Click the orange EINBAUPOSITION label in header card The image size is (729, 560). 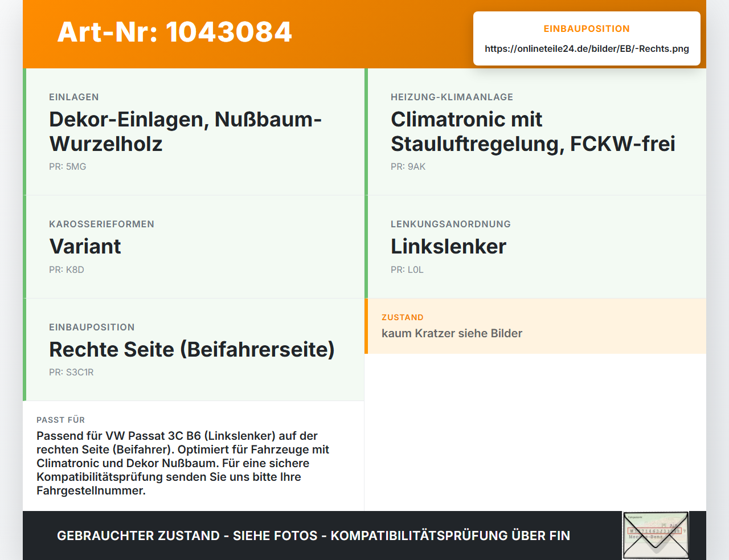point(587,29)
